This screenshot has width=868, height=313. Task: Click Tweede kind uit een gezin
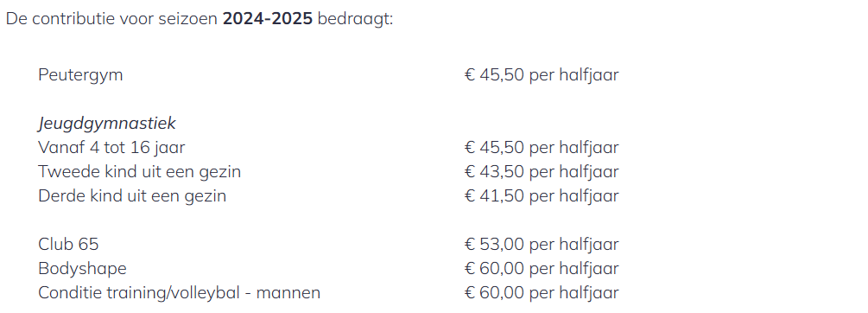[x=140, y=172]
